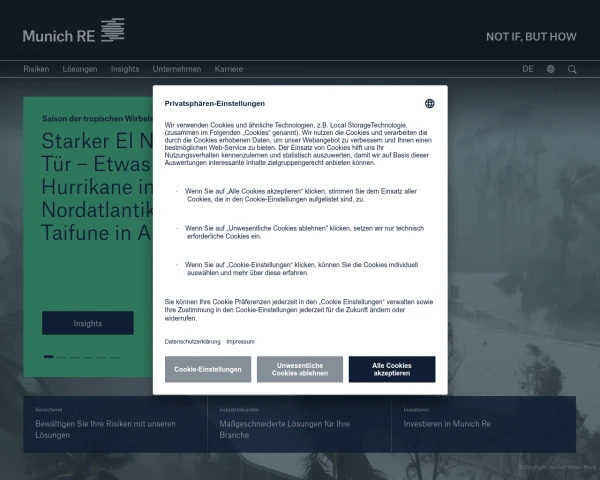Open the Risiken menu
The width and height of the screenshot is (600, 480).
pyautogui.click(x=36, y=69)
